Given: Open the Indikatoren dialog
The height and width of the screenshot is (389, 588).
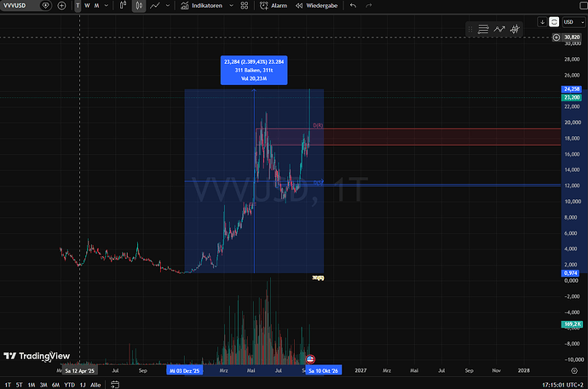Looking at the screenshot, I should 202,6.
